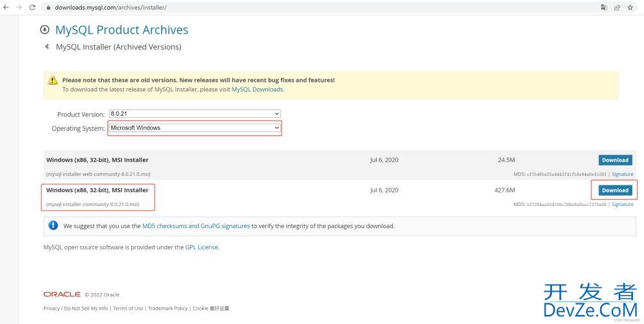Click the back chevron beside MySQL Installer

coord(47,47)
